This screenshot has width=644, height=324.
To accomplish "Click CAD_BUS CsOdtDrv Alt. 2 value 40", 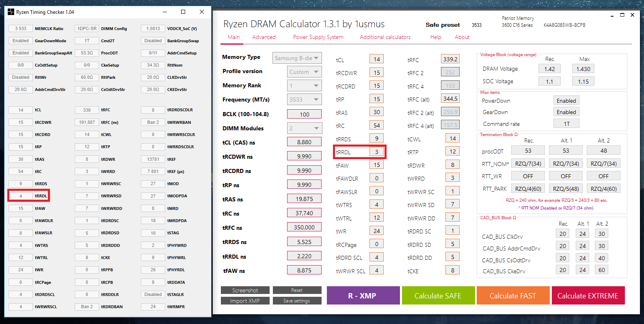I will pyautogui.click(x=602, y=258).
